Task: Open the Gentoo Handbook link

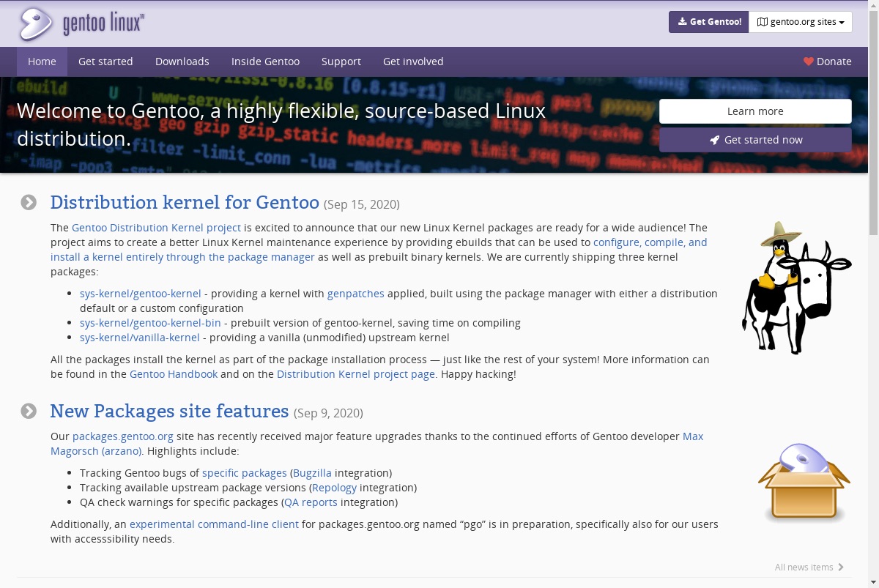Action: point(174,374)
